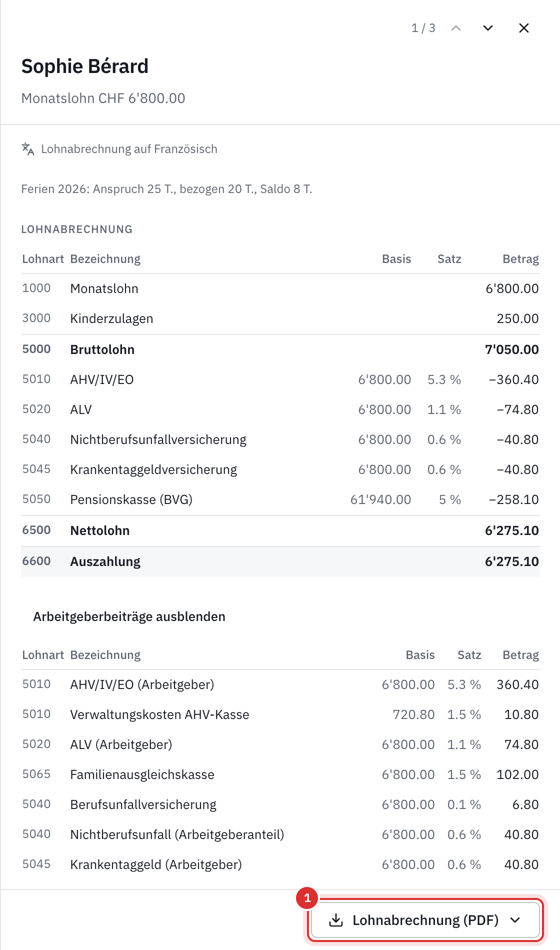The width and height of the screenshot is (560, 950).
Task: Click the Satz header in employer table
Action: (x=469, y=655)
